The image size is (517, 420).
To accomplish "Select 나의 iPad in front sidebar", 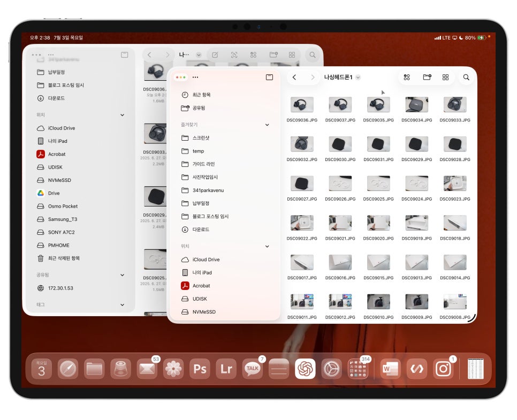I will coord(224,273).
